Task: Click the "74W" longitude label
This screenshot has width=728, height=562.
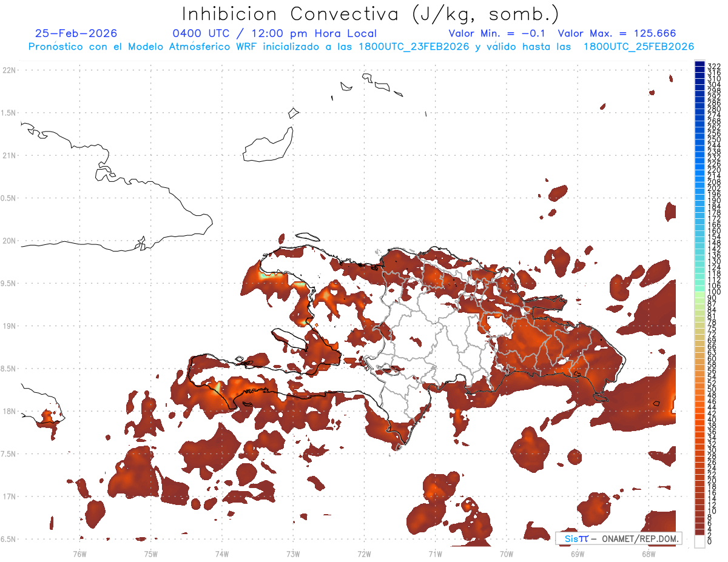Action: 222,554
